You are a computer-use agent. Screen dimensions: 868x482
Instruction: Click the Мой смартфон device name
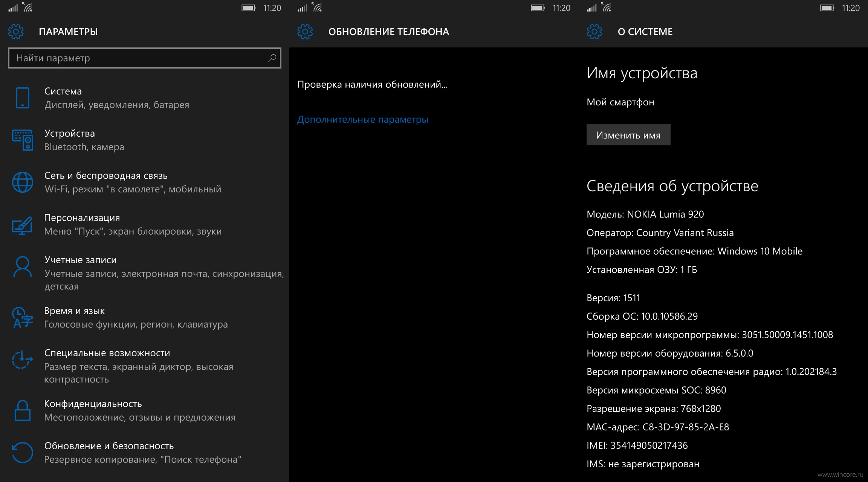pyautogui.click(x=620, y=102)
